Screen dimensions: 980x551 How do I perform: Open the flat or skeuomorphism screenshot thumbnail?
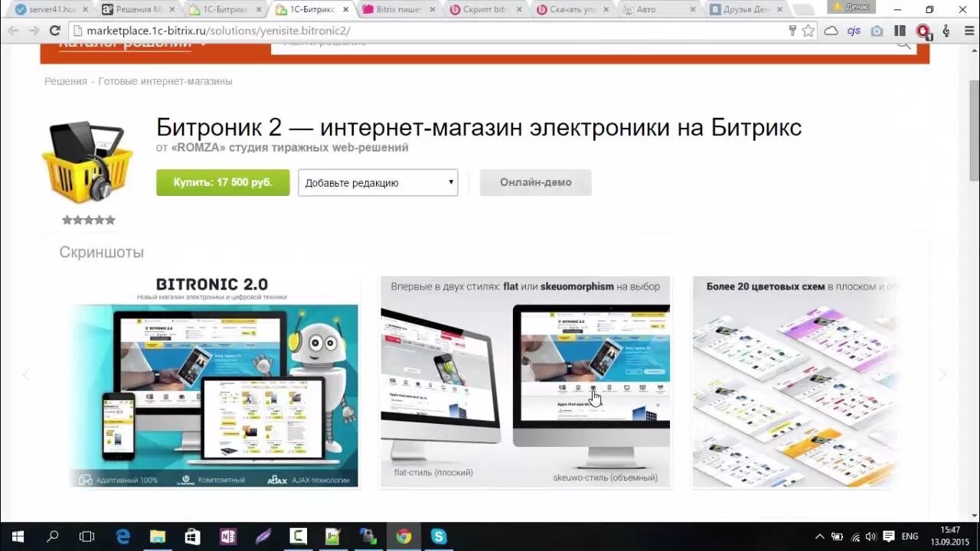pyautogui.click(x=525, y=382)
